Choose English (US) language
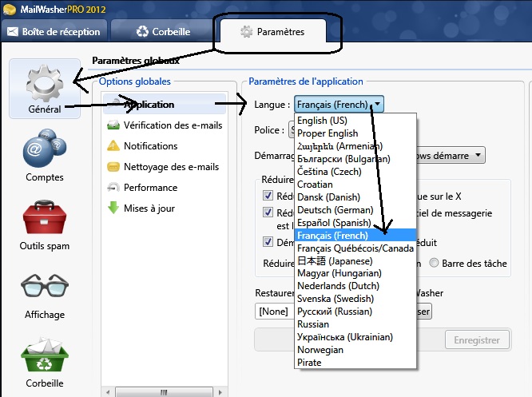This screenshot has width=532, height=397. 355,121
